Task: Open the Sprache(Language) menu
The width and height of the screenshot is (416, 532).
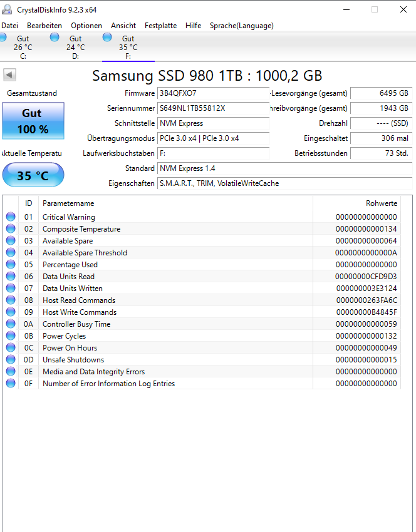Action: tap(241, 26)
